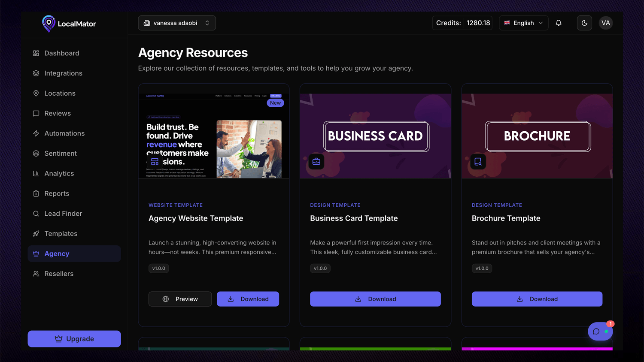The height and width of the screenshot is (362, 644).
Task: Open Reviews using its speech bubble icon
Action: 36,113
